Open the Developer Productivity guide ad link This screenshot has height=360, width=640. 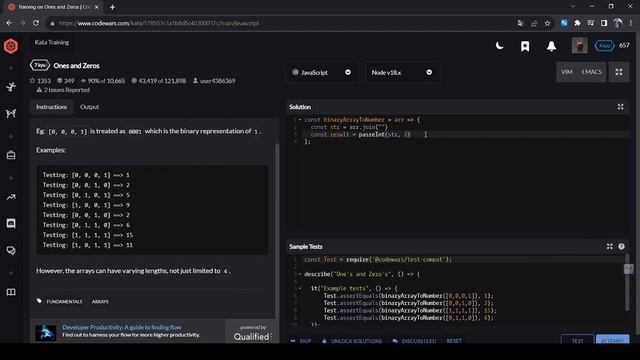point(122,327)
